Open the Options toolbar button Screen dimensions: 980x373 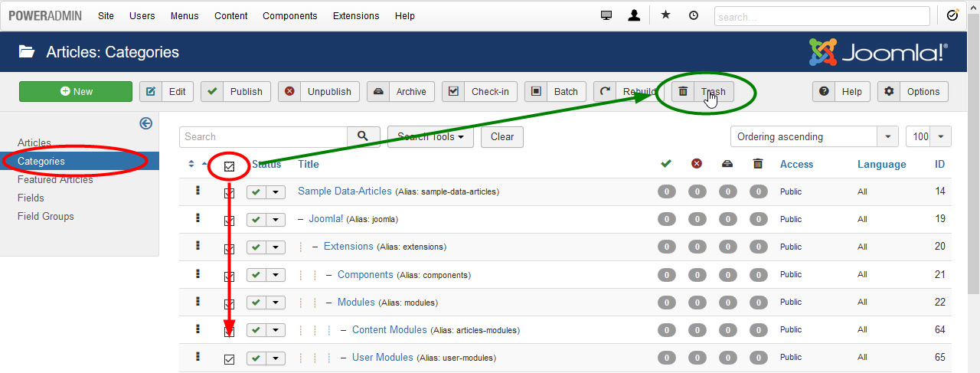[913, 91]
